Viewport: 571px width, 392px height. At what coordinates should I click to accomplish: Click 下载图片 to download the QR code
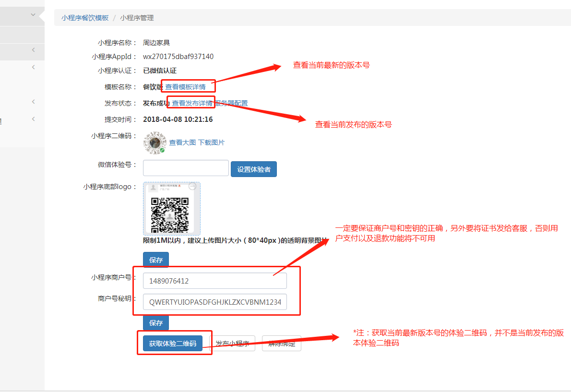[212, 142]
